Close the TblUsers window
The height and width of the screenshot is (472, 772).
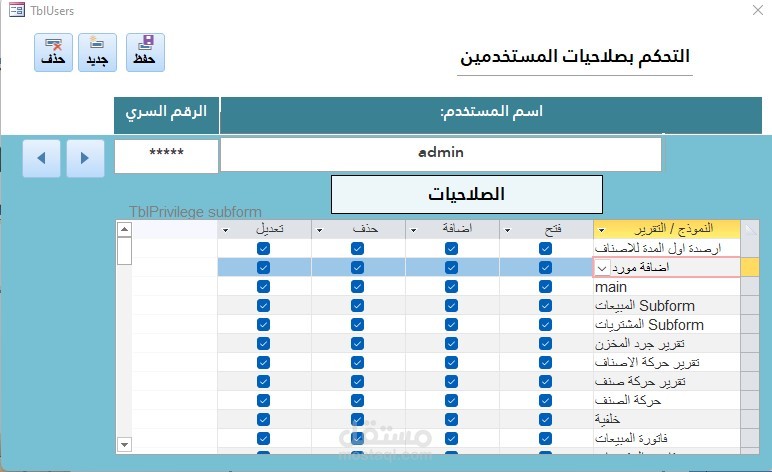pyautogui.click(x=758, y=10)
